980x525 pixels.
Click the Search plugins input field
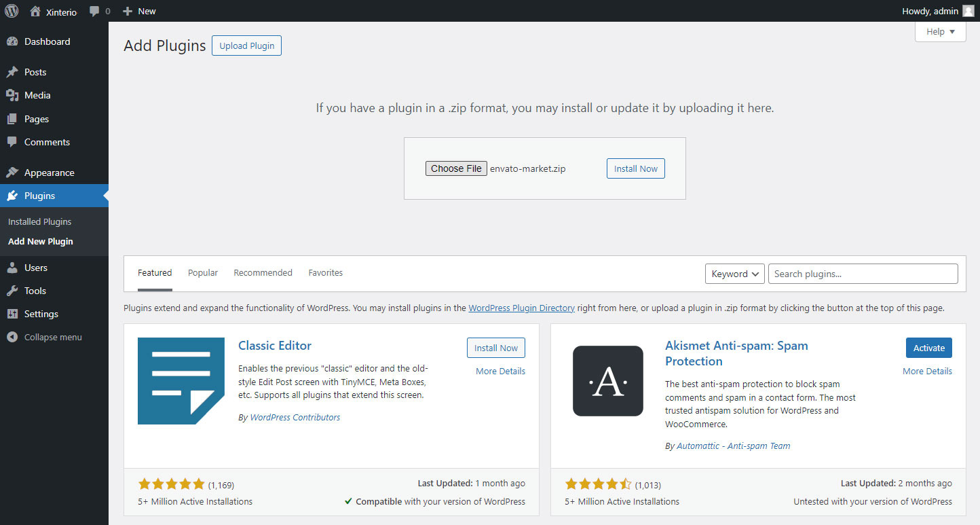863,274
